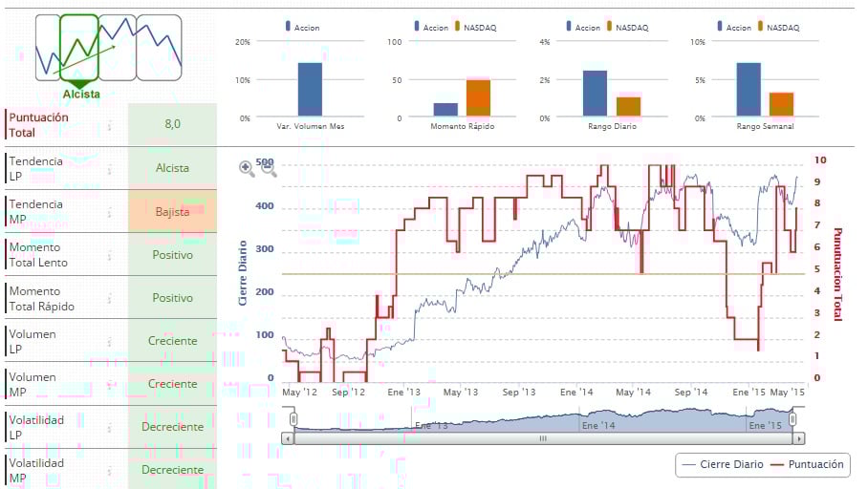Zoom out on the main price chart
Image resolution: width=868 pixels, height=489 pixels.
269,169
